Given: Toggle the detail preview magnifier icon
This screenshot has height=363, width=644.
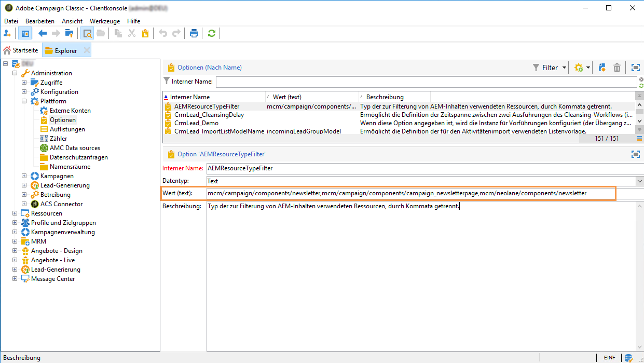Looking at the screenshot, I should pos(87,33).
